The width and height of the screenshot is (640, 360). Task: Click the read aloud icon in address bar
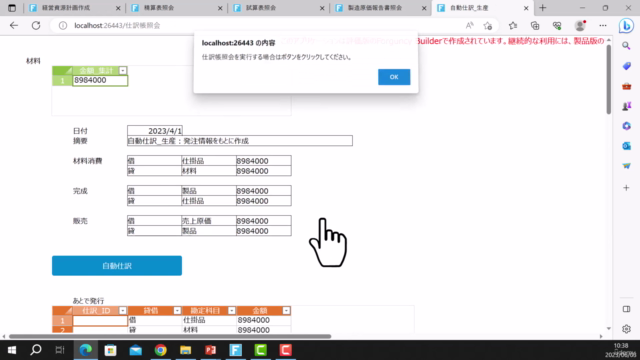[x=469, y=25]
